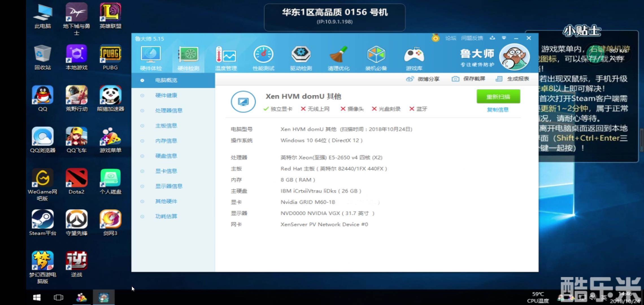Viewport: 644px width, 305px height.
Task: Select the 温度管理 temperature management icon
Action: (x=225, y=55)
